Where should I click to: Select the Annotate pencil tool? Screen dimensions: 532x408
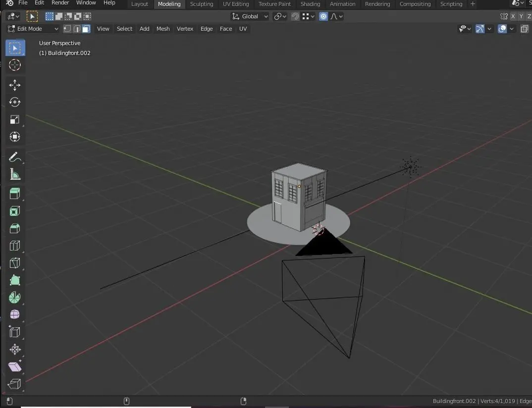[15, 156]
